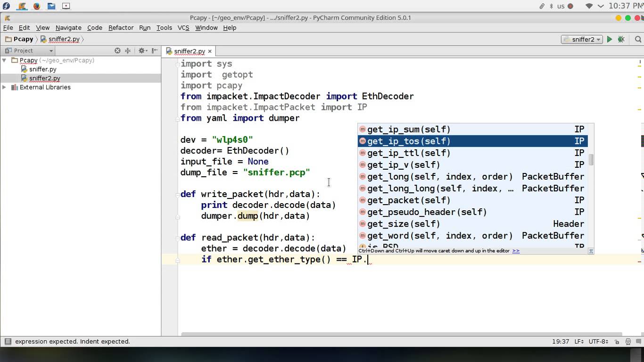Open Project panel gear settings
Image resolution: width=644 pixels, height=362 pixels.
[142, 50]
